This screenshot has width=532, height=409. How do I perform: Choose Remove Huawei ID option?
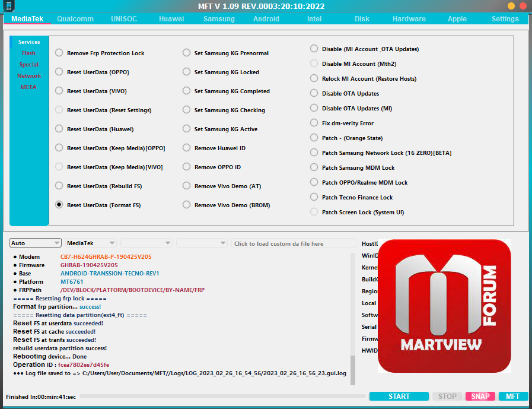(214, 148)
